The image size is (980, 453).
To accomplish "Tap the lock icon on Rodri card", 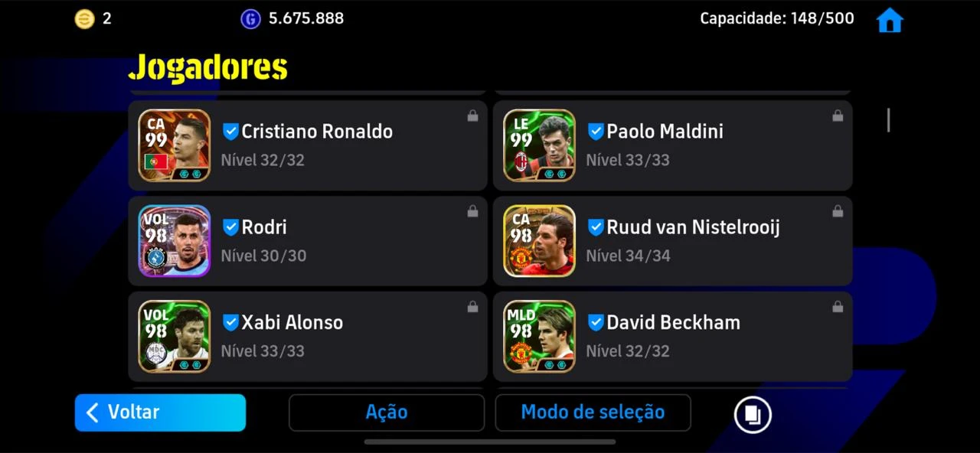I will (472, 211).
